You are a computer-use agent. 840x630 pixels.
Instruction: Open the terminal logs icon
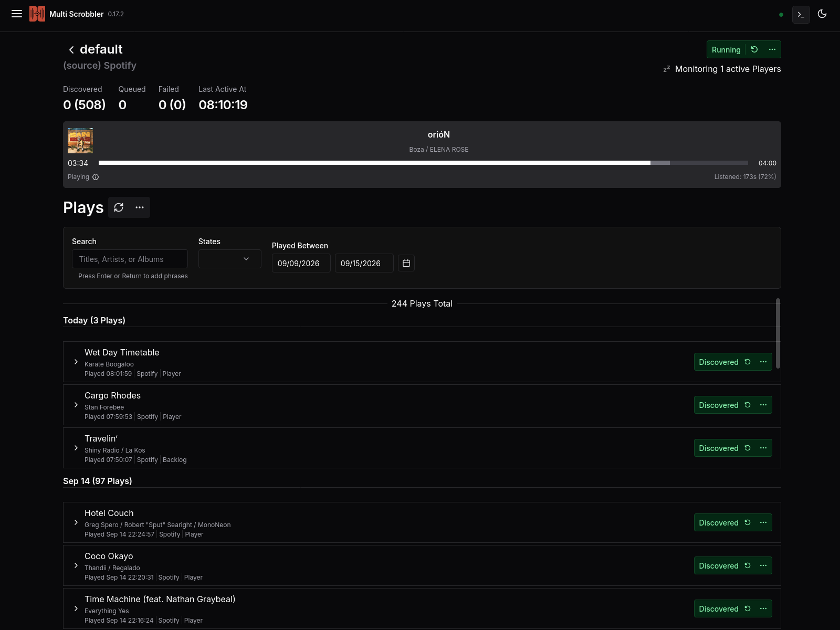(801, 15)
